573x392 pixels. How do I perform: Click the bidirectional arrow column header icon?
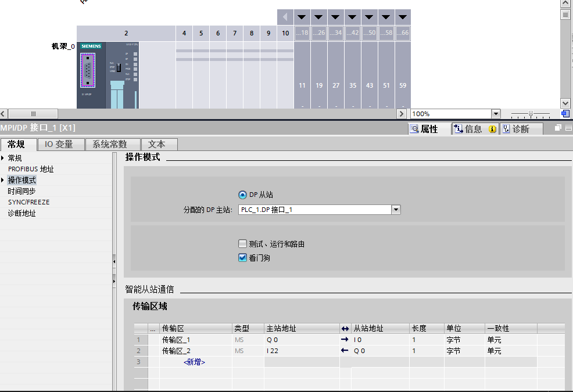point(345,329)
